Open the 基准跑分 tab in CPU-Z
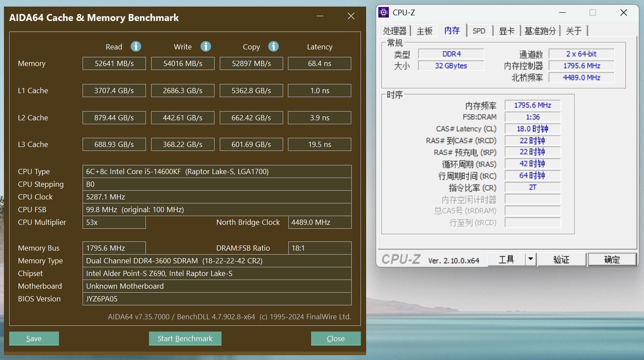The height and width of the screenshot is (360, 644). 540,31
